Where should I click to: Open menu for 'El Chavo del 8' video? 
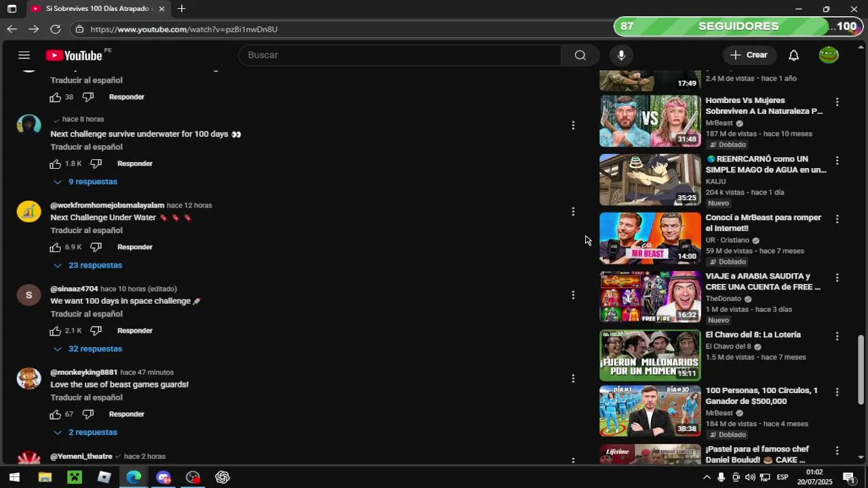point(837,336)
